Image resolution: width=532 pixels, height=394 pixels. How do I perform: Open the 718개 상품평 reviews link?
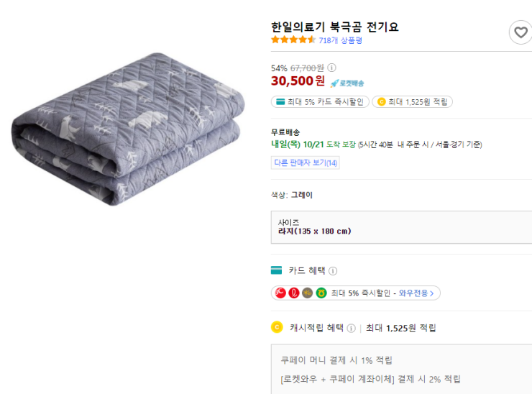[341, 40]
